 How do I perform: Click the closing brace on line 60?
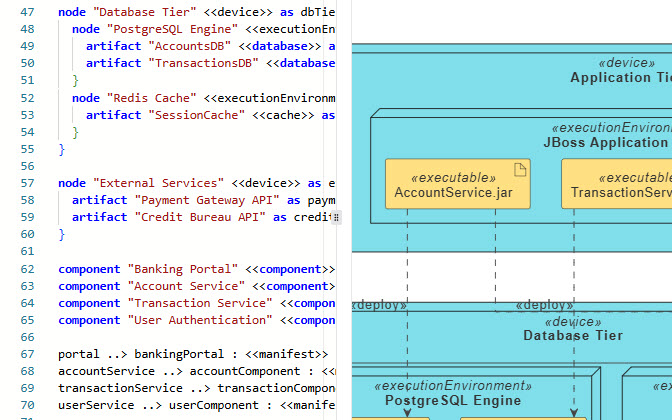(x=62, y=234)
